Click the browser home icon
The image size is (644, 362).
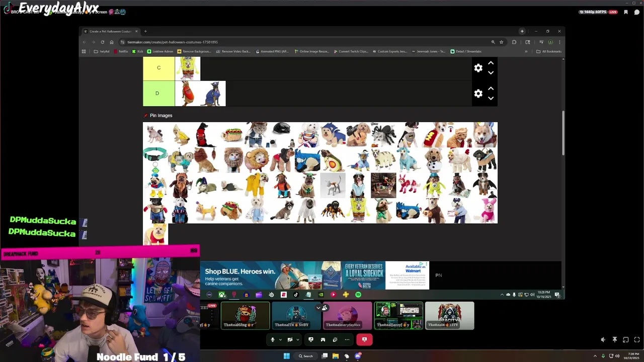tap(112, 42)
